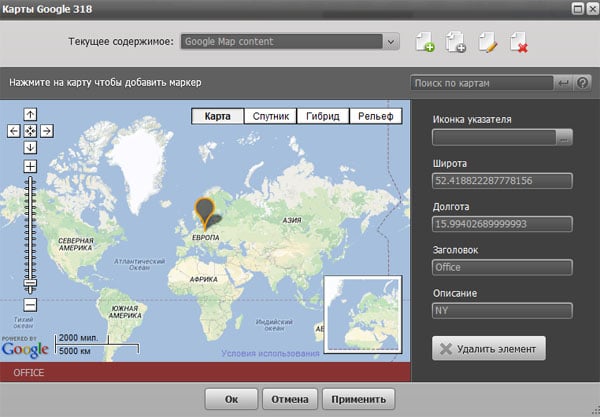Image resolution: width=600 pixels, height=417 pixels.
Task: Pan the map down with the arrow
Action: 30,147
